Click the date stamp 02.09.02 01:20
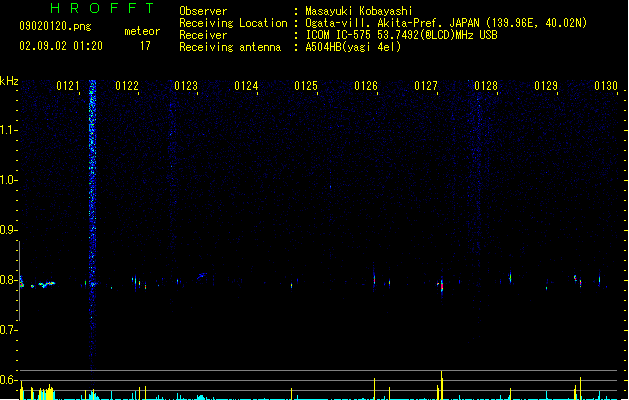The width and height of the screenshot is (629, 400). point(61,46)
